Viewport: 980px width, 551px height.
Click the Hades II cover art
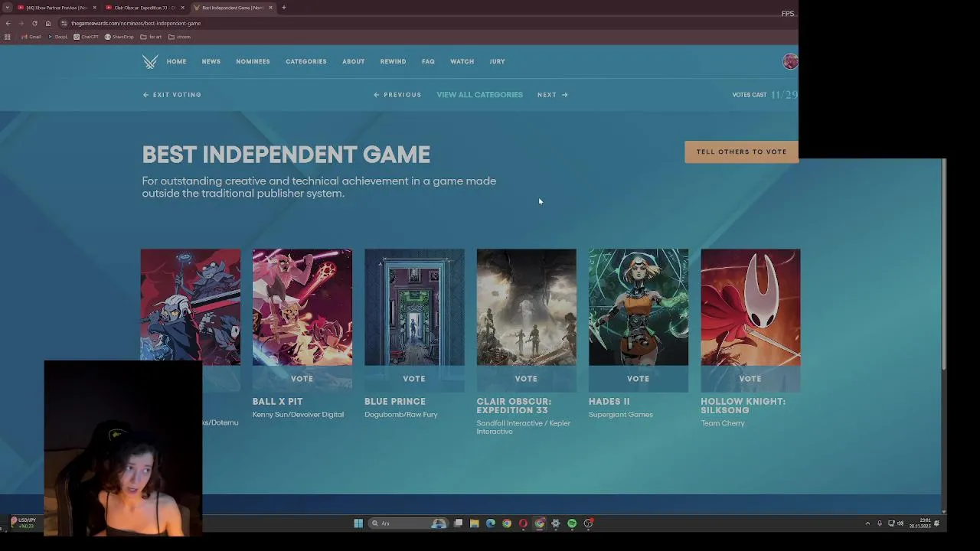click(x=638, y=307)
